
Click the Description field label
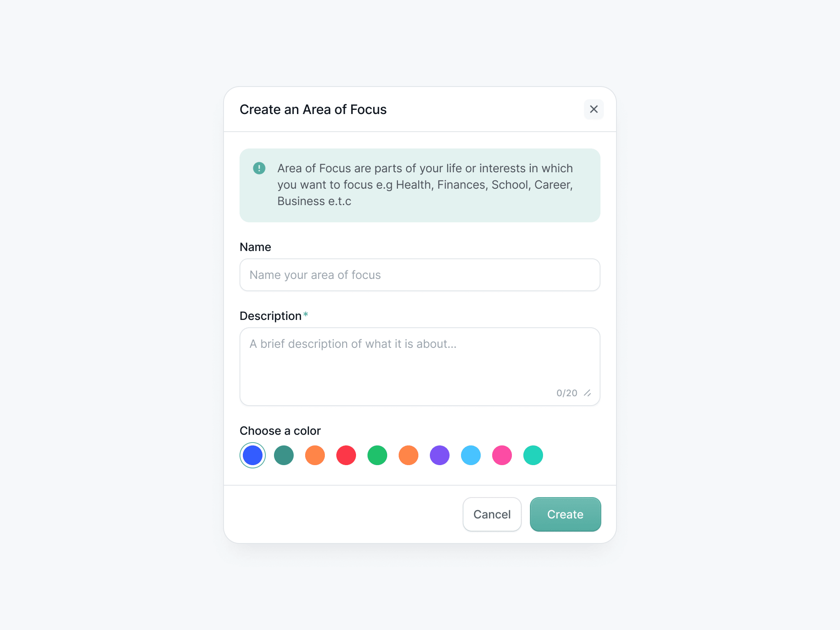pyautogui.click(x=271, y=316)
